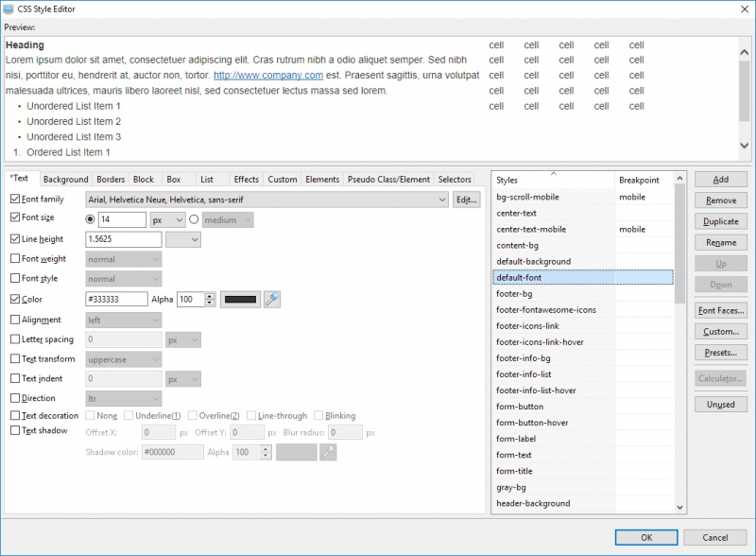Enable the Font weight checkbox
The height and width of the screenshot is (556, 756).
pos(14,258)
